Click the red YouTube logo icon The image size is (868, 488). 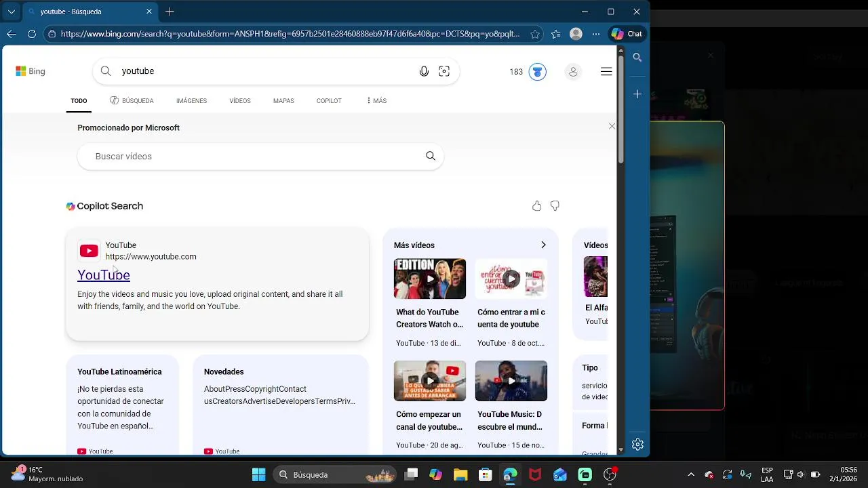pos(89,251)
